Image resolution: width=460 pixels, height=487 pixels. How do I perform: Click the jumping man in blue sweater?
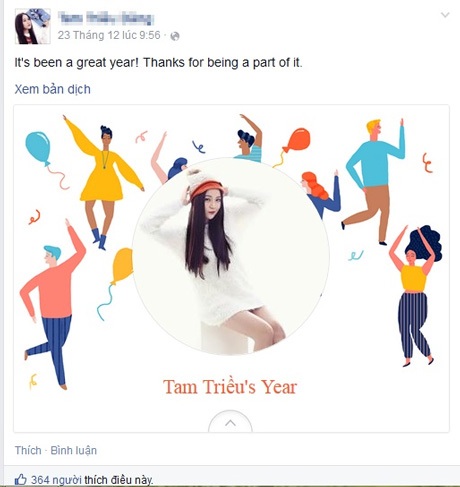tap(373, 182)
